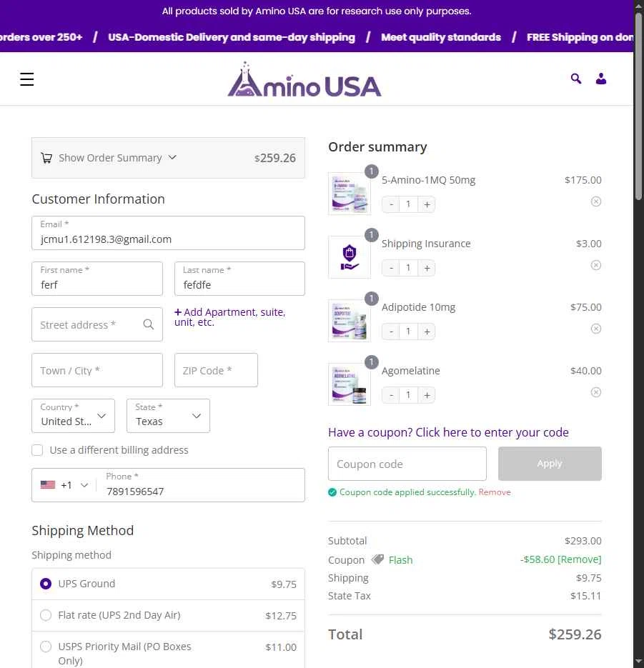This screenshot has width=644, height=668.
Task: Click the green coupon success checkmark
Action: 332,492
